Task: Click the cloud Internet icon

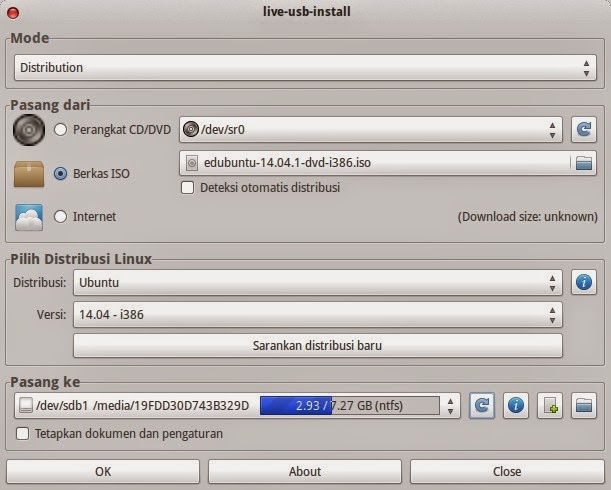Action: tap(29, 217)
